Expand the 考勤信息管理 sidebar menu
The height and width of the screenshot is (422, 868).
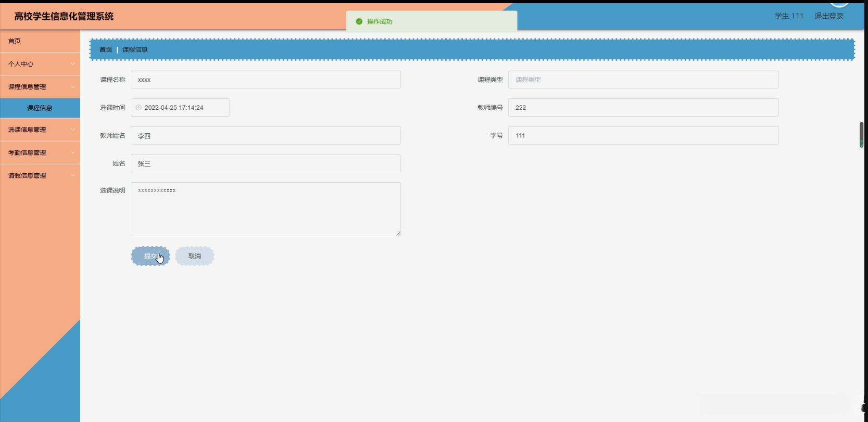pos(40,152)
